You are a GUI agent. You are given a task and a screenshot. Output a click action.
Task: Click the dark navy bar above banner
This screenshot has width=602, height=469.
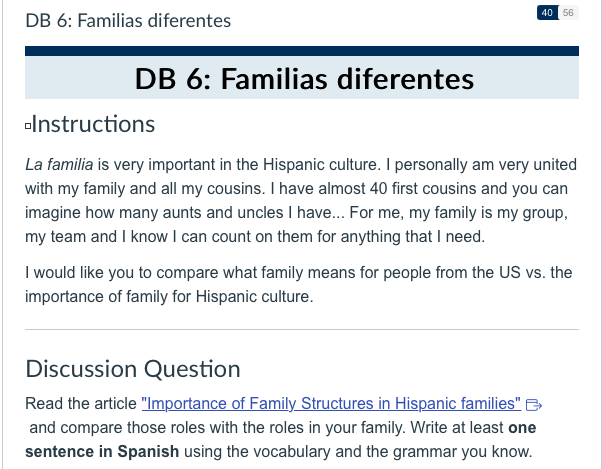302,51
